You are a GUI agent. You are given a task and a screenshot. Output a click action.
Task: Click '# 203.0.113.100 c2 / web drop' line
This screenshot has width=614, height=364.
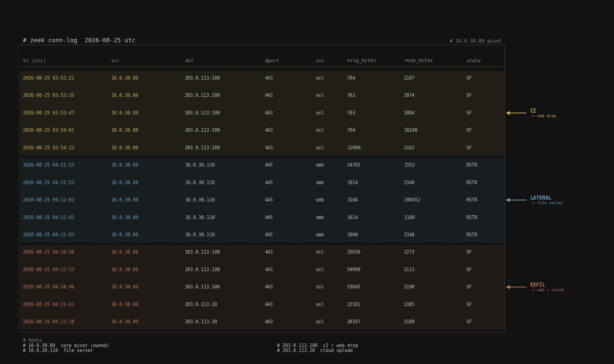[x=318, y=345]
